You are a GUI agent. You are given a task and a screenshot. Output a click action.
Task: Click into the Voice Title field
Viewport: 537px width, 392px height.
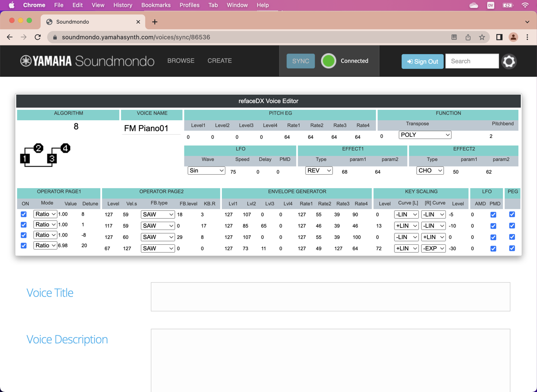[330, 297]
